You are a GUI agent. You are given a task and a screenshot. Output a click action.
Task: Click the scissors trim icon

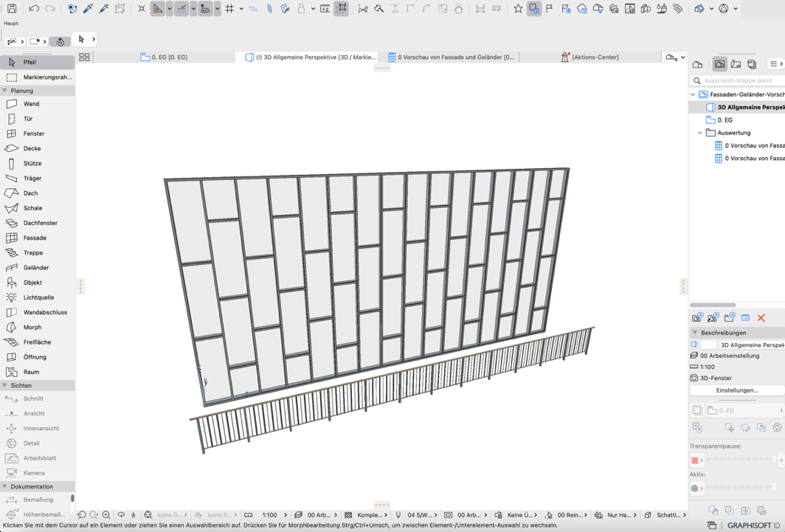pos(363,9)
